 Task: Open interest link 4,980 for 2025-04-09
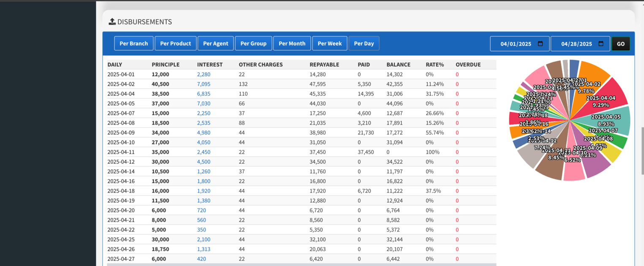(204, 133)
